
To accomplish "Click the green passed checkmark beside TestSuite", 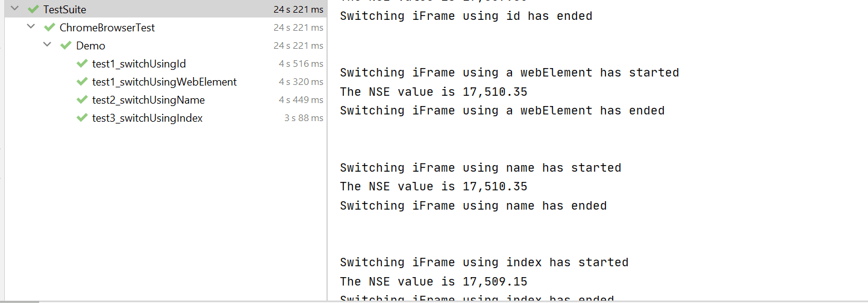I will tap(33, 10).
